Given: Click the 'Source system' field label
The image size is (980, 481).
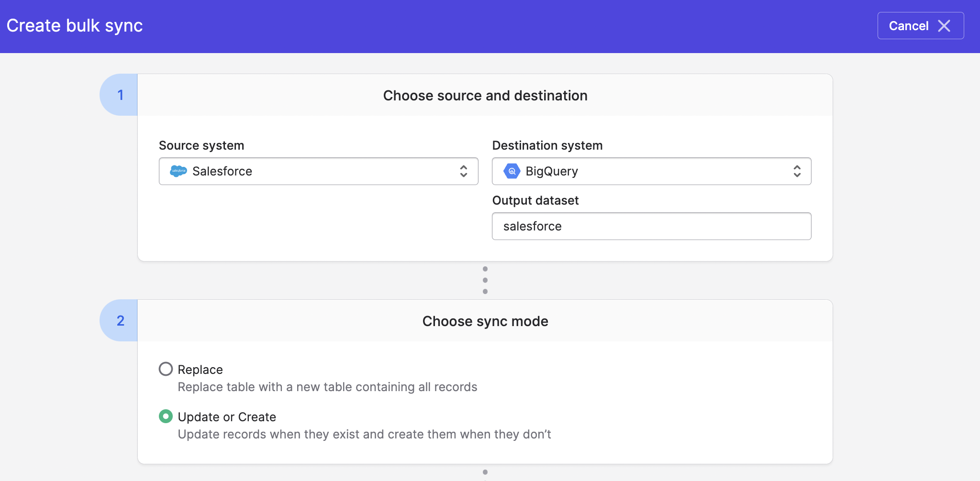Looking at the screenshot, I should tap(201, 145).
